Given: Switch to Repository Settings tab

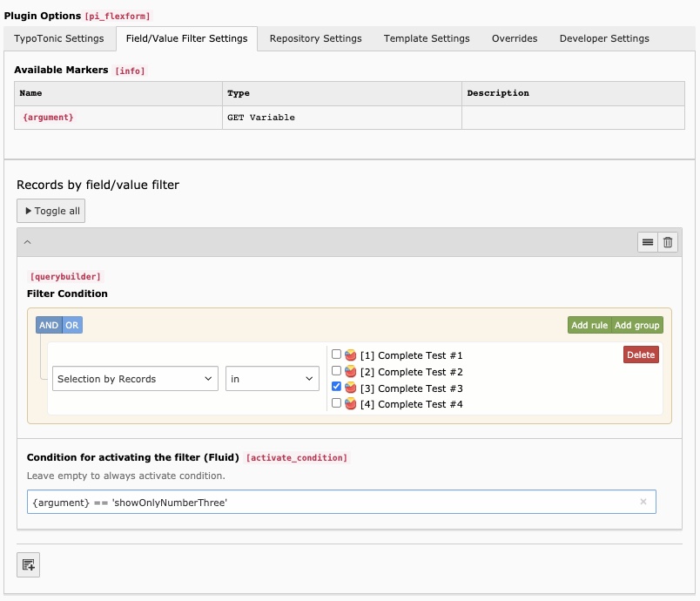Looking at the screenshot, I should pos(316,38).
